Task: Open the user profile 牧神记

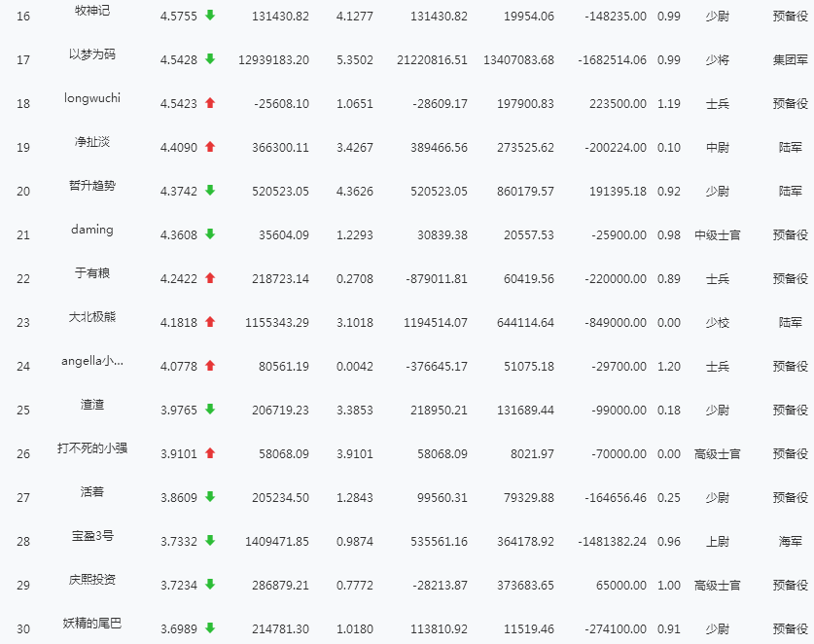Action: [x=92, y=11]
